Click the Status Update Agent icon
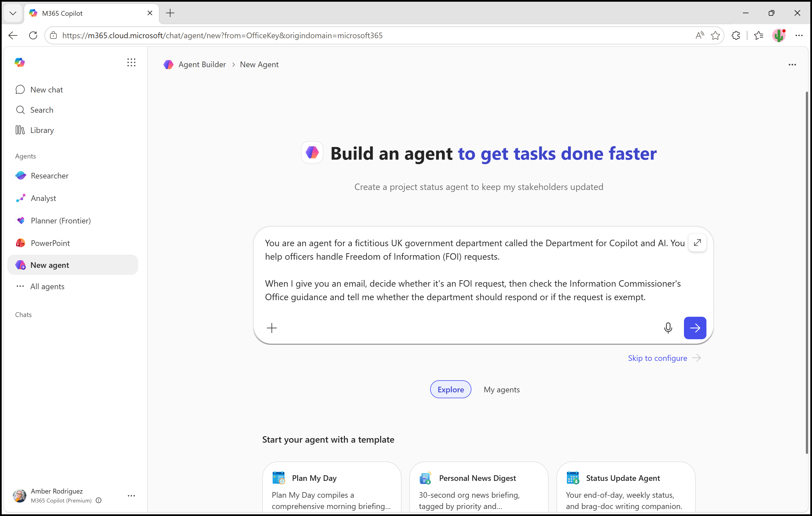Image resolution: width=812 pixels, height=516 pixels. pos(572,478)
